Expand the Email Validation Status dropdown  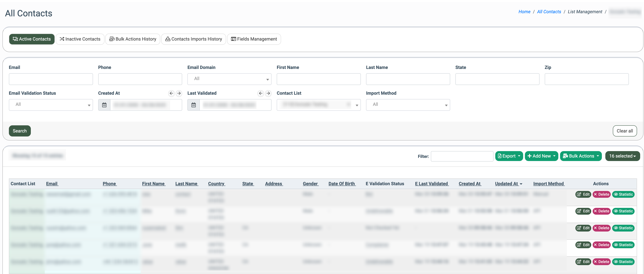[x=51, y=105]
